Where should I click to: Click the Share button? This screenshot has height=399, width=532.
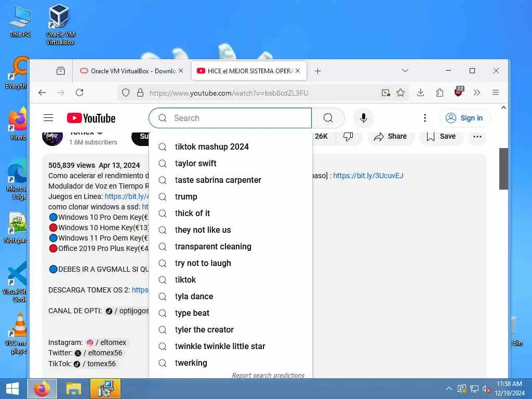pos(390,137)
